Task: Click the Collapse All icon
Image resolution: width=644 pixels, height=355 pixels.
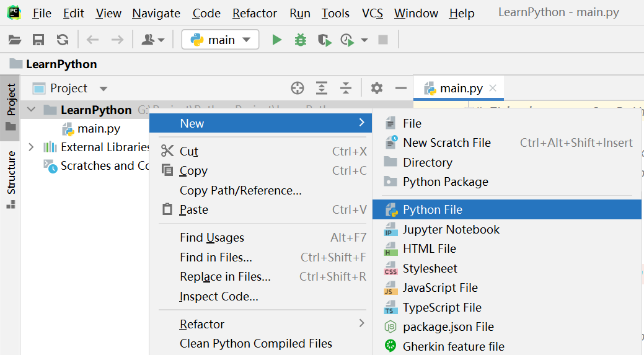Action: [346, 88]
